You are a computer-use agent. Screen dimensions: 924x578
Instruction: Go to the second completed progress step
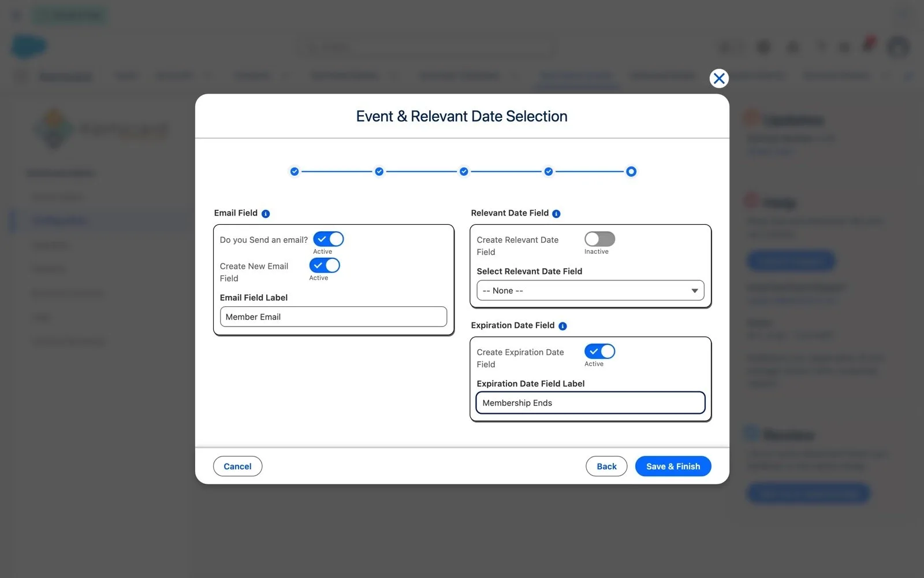pos(379,172)
